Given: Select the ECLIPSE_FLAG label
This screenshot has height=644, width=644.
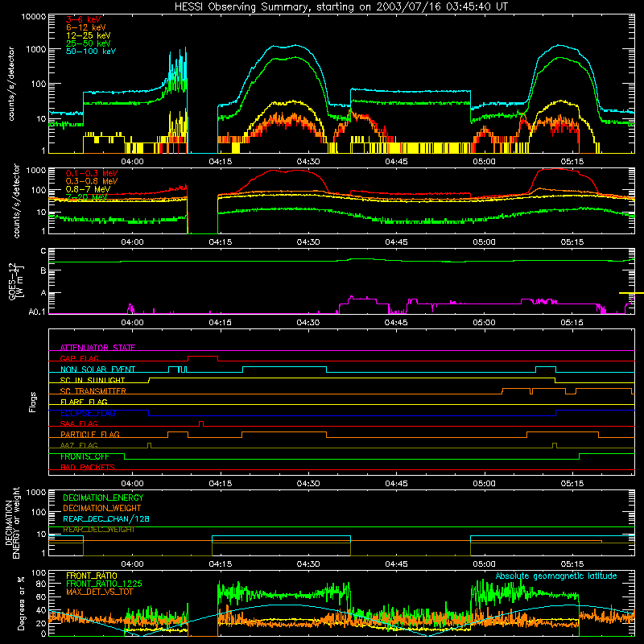Looking at the screenshot, I should (x=88, y=413).
